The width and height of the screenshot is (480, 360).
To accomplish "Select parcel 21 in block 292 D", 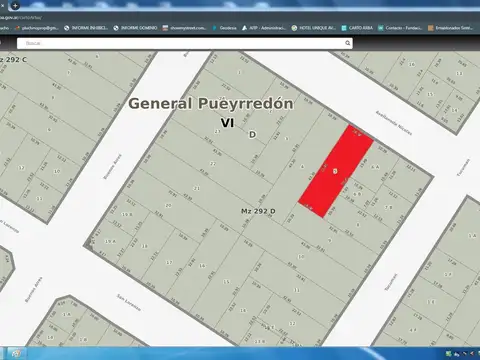I will pos(197,188).
